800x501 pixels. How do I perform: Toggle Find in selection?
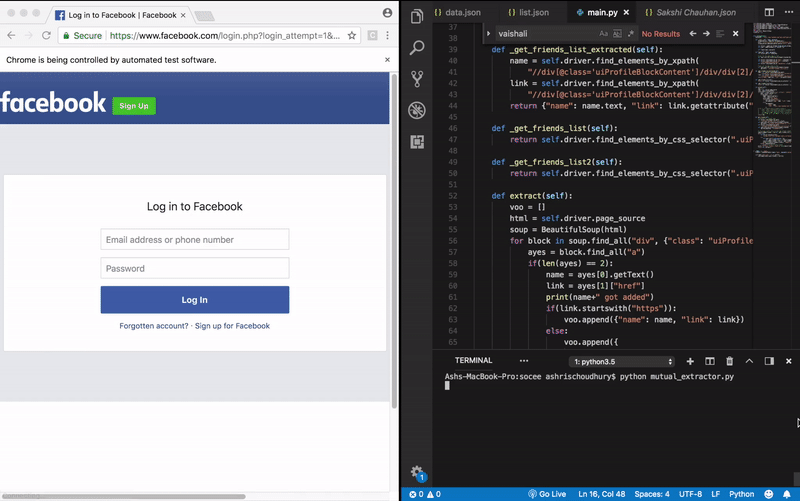pos(720,34)
